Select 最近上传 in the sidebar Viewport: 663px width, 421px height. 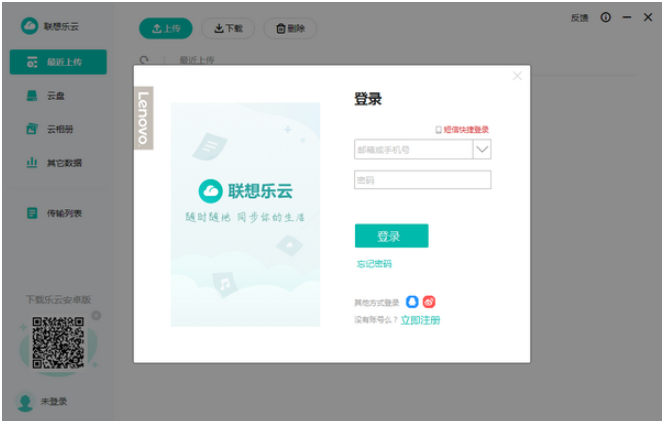(58, 62)
